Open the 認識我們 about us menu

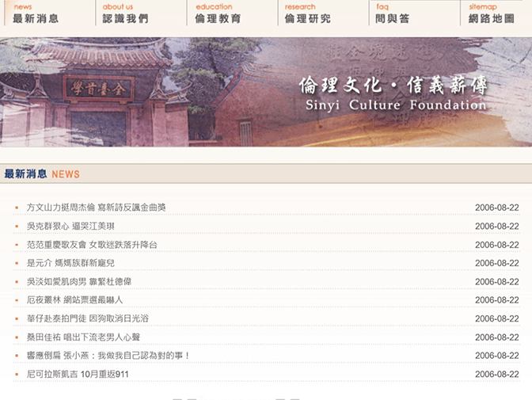coord(126,13)
